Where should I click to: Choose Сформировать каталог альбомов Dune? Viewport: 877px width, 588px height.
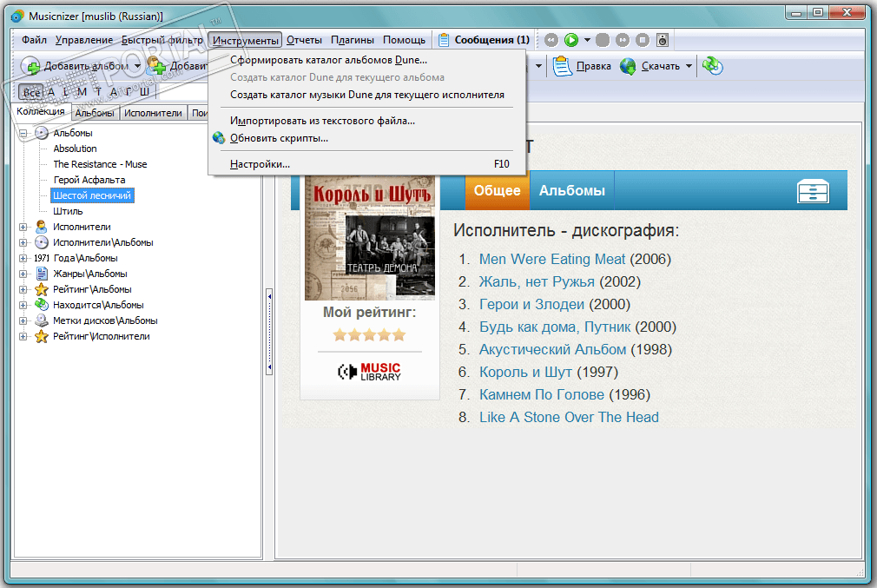(366, 60)
